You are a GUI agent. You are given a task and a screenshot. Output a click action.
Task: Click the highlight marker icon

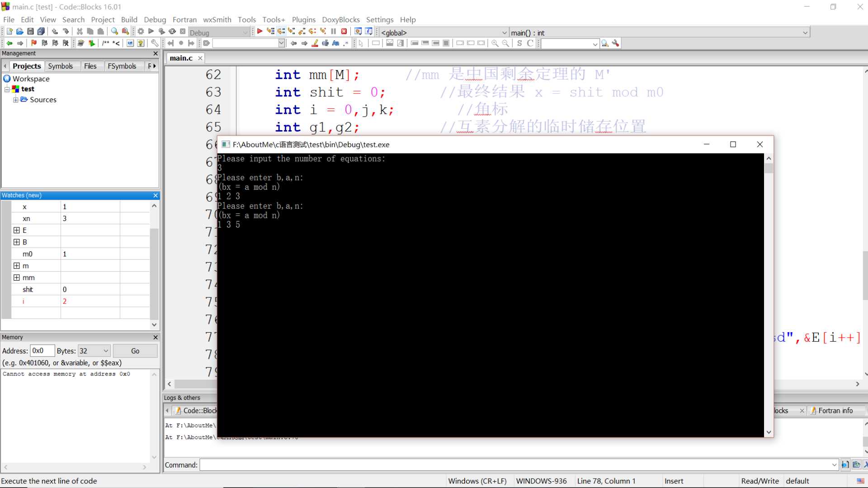315,43
